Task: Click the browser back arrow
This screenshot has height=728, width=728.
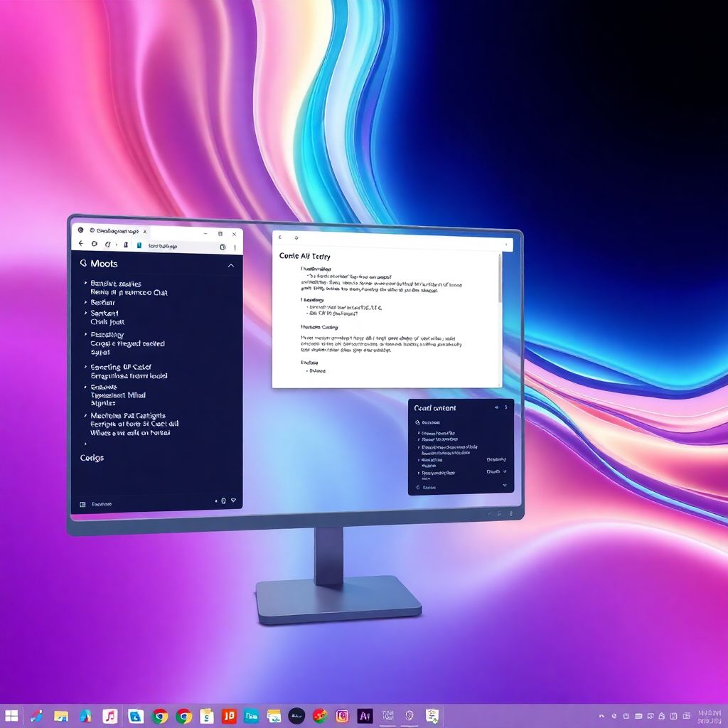Action: coord(81,245)
